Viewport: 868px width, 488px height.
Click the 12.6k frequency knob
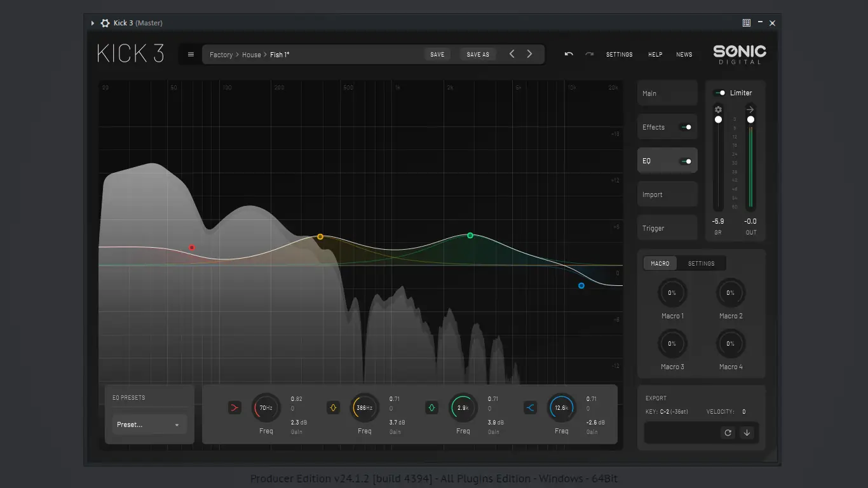pos(562,408)
